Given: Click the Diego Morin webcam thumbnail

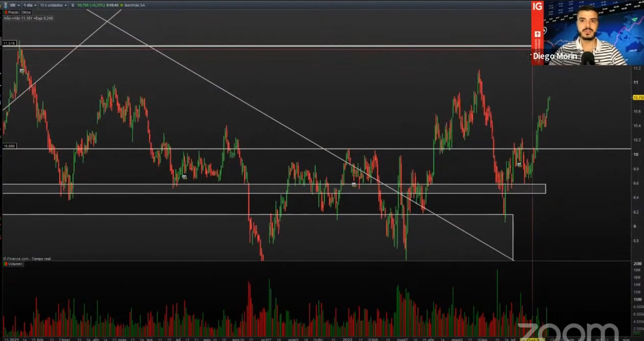Looking at the screenshot, I should pyautogui.click(x=587, y=33).
